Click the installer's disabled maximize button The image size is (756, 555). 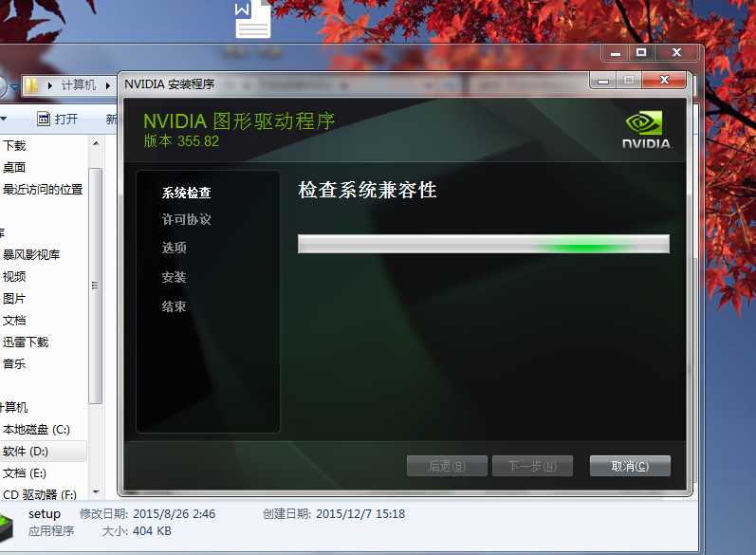coord(629,80)
